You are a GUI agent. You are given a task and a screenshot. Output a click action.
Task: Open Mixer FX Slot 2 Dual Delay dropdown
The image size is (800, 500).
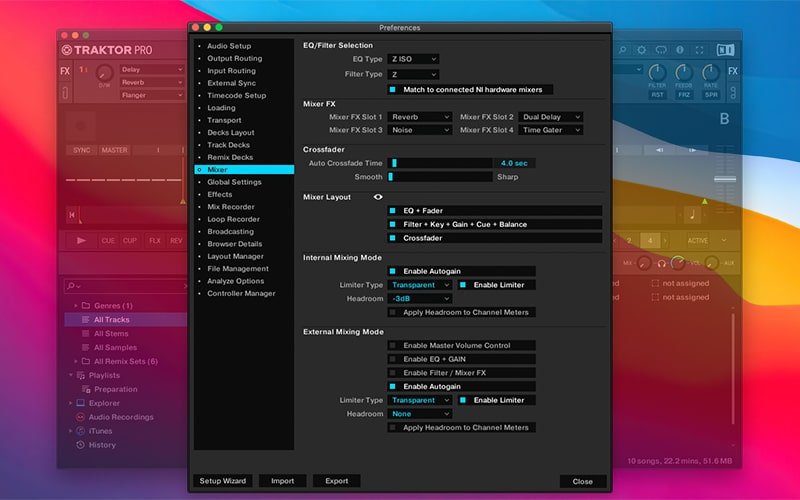[x=550, y=117]
